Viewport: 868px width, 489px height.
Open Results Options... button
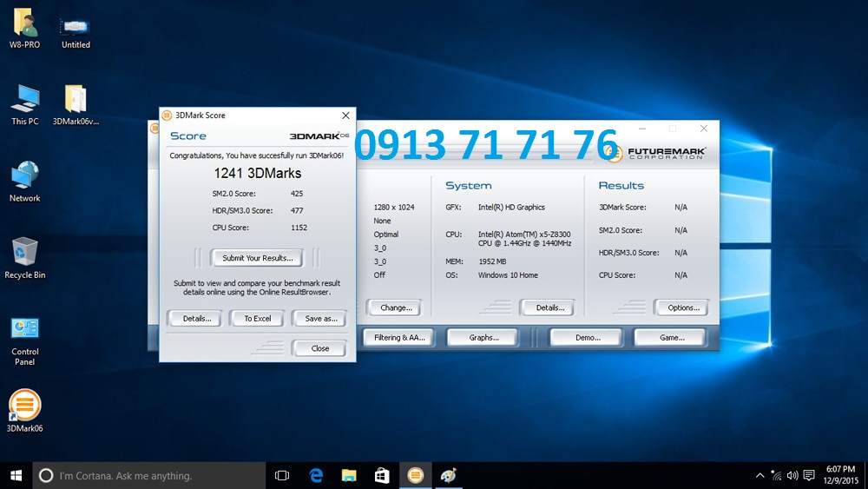click(x=683, y=307)
